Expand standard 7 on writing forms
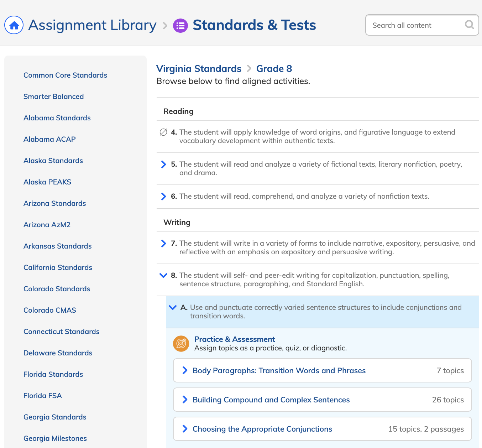The height and width of the screenshot is (448, 482). click(x=163, y=243)
